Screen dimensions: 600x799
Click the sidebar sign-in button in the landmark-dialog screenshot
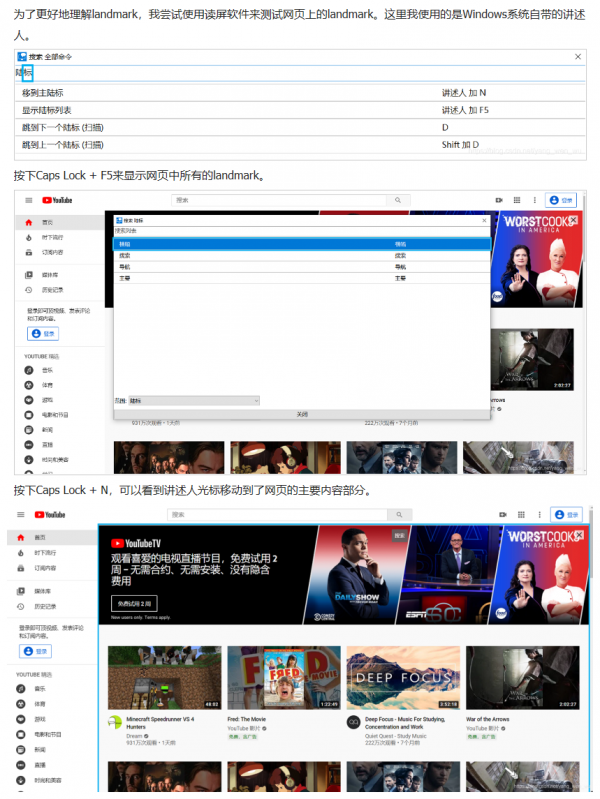43,334
